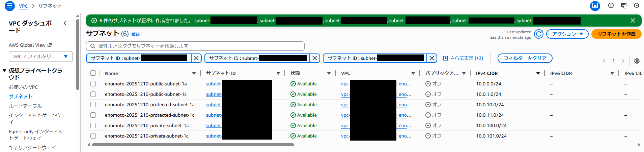Screen dimensions: 644x152
Task: Remove the first subnet ID filter chip
Action: tap(196, 58)
